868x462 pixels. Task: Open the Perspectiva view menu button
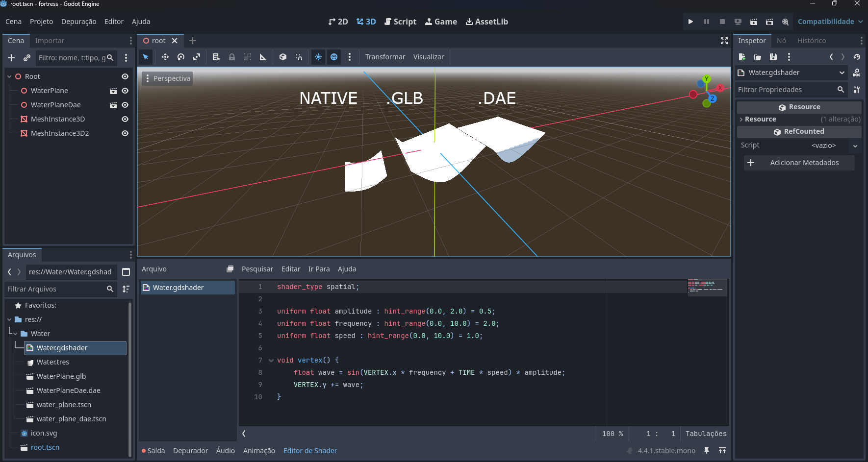(167, 78)
